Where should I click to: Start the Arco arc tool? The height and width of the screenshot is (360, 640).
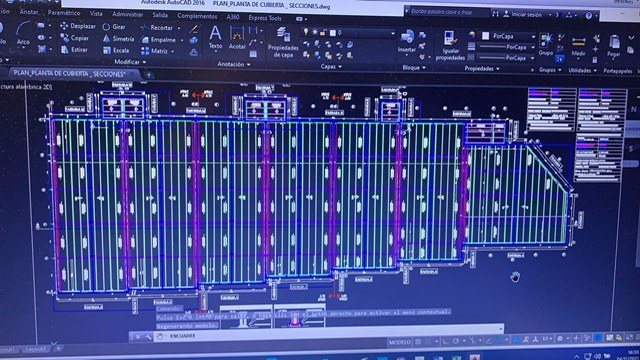coord(23,33)
